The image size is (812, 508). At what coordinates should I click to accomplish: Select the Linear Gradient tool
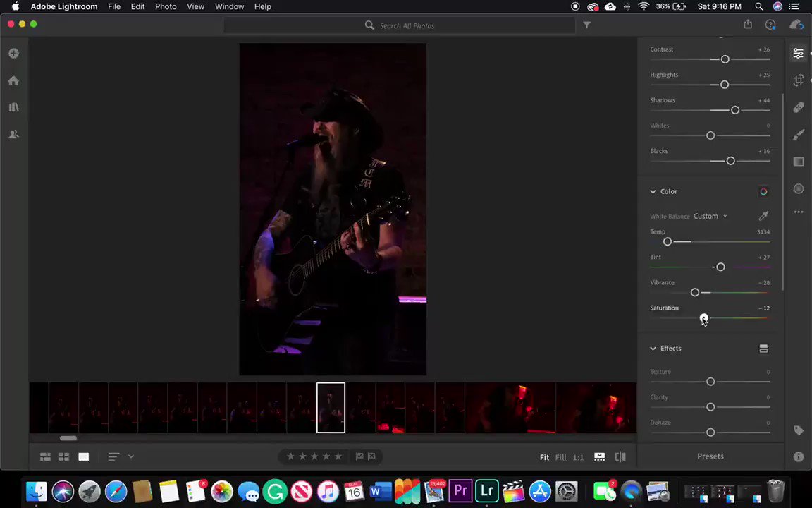(798, 162)
